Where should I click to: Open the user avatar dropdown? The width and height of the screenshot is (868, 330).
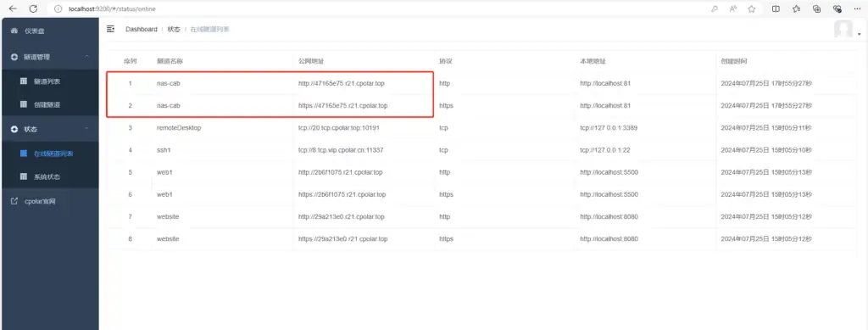click(x=848, y=30)
